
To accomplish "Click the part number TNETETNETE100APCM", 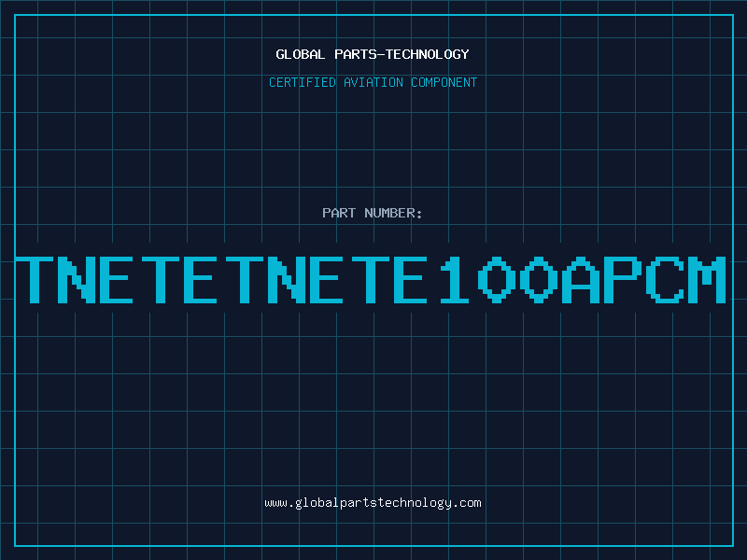I will click(371, 280).
